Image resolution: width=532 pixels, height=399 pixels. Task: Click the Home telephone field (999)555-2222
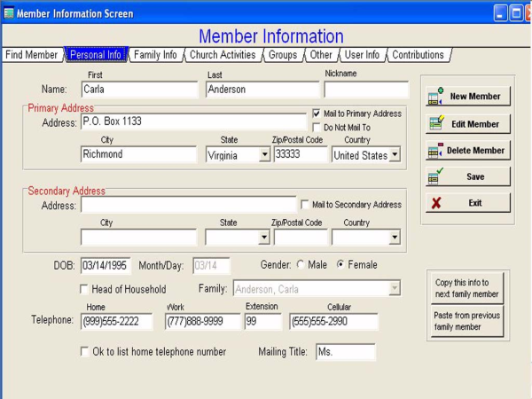click(x=117, y=321)
